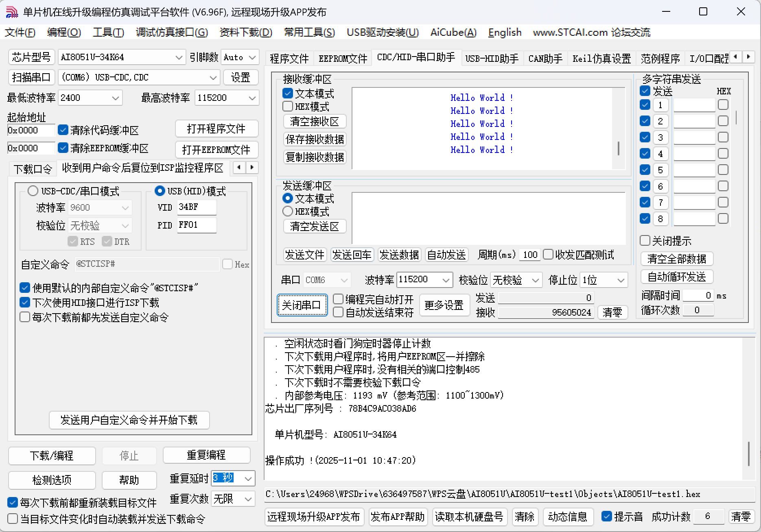Viewport: 761px width, 532px height.
Task: Click the 关闭串口 button
Action: [302, 305]
